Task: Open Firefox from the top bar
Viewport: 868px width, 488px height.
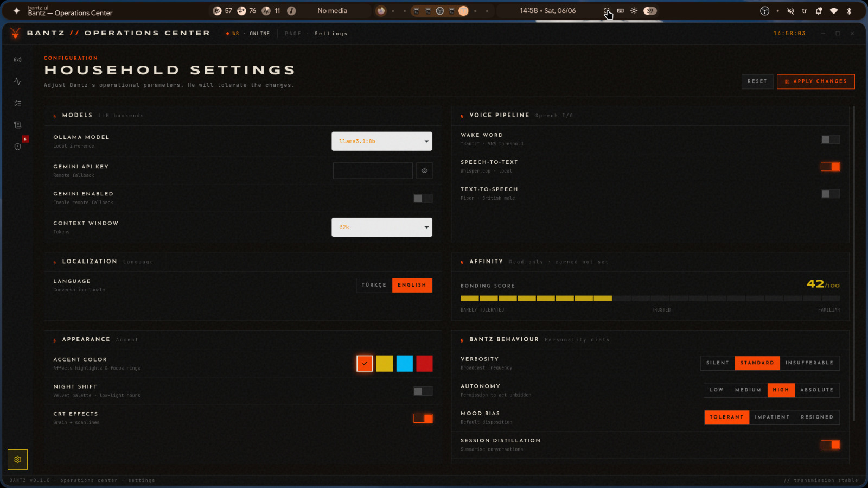Action: (381, 11)
